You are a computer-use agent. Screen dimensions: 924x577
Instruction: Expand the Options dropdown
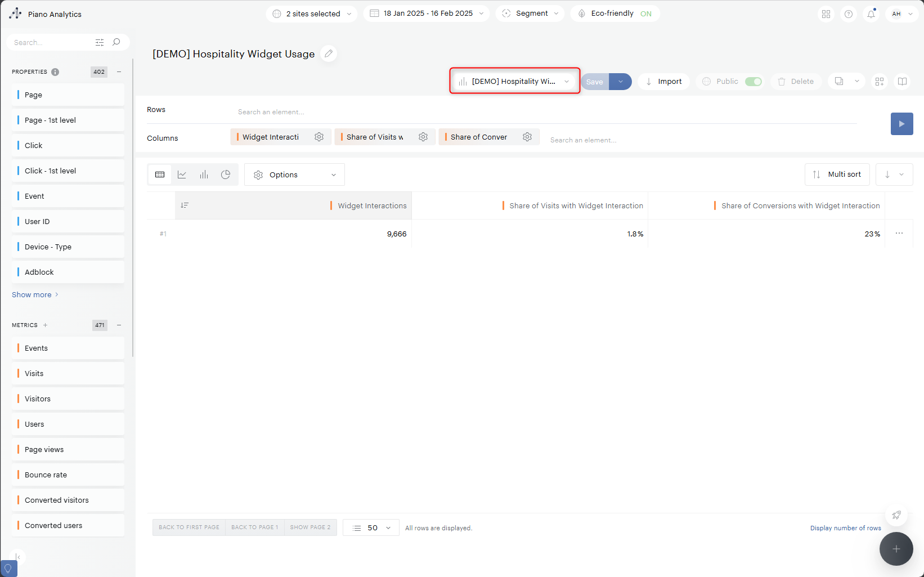[x=294, y=175]
